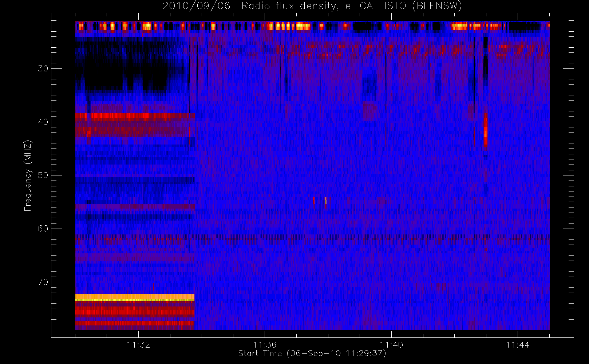Click the 50 MHz frequency tick label
The width and height of the screenshot is (589, 364).
(43, 175)
